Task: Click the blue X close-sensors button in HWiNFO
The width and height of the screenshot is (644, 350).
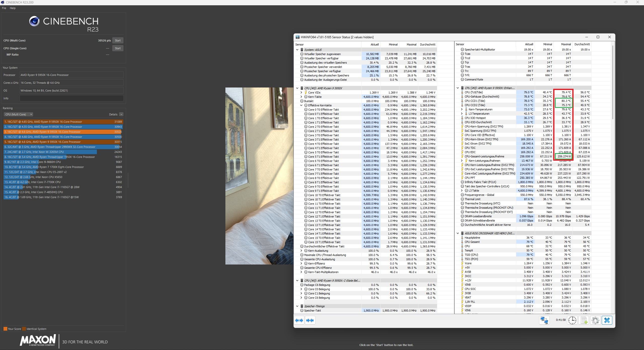Action: point(607,320)
